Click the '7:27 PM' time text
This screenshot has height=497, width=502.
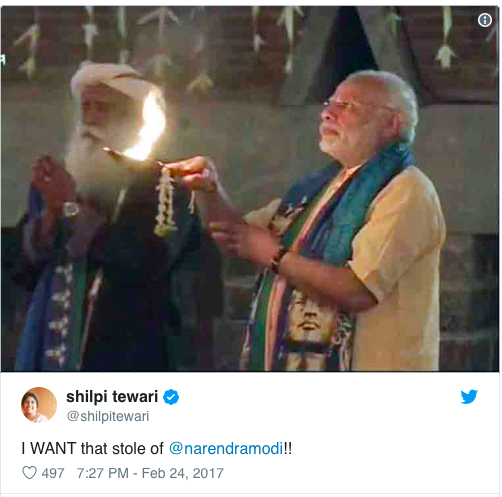(x=103, y=473)
